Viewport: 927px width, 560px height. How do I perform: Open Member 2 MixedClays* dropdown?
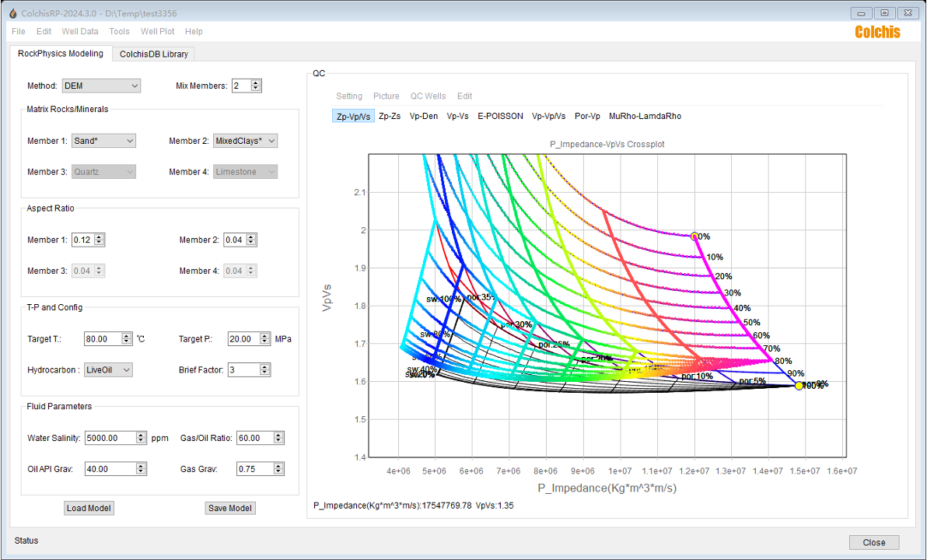(x=245, y=141)
